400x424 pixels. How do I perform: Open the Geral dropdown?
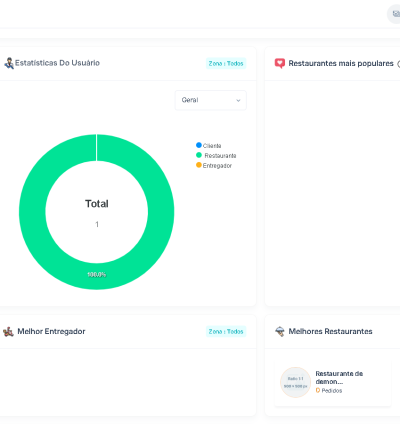point(211,100)
